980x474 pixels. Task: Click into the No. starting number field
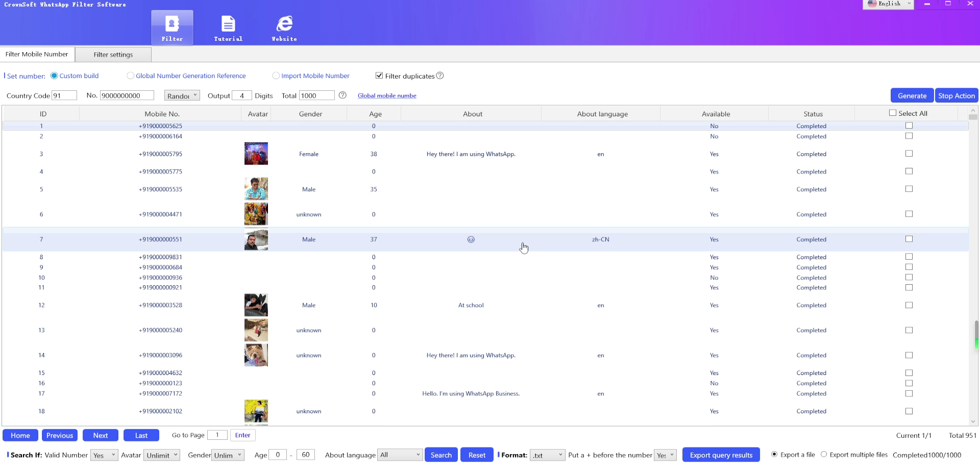(x=127, y=95)
